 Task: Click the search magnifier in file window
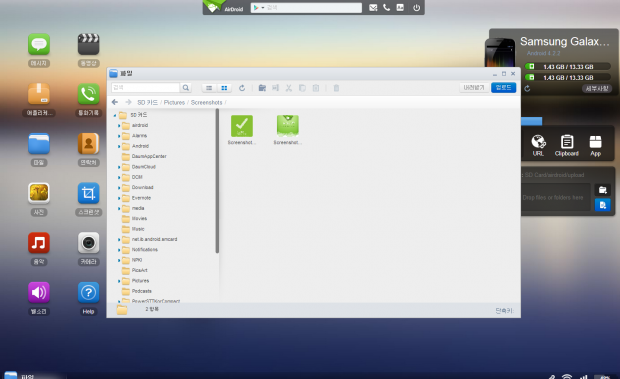coord(186,88)
